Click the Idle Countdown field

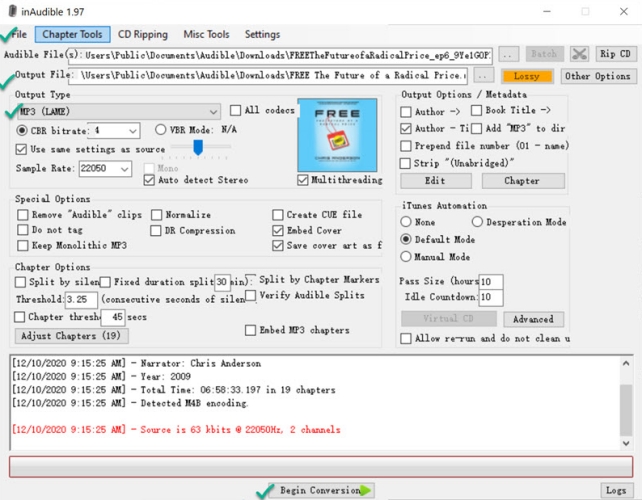(491, 297)
